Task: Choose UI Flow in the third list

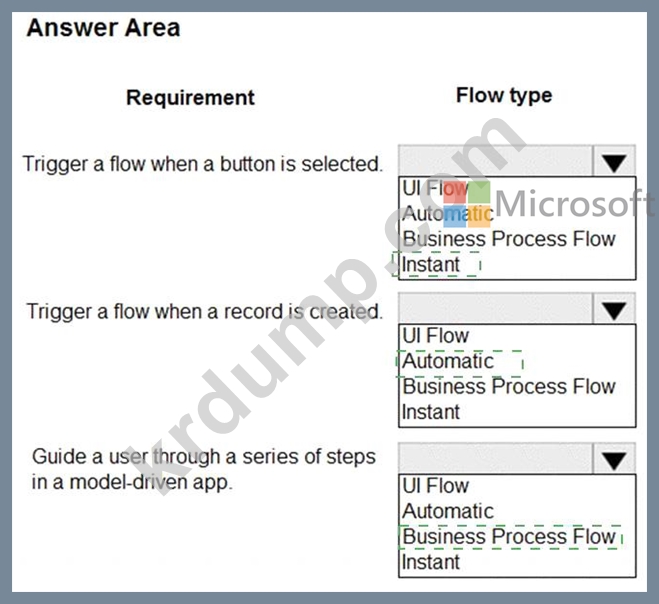Action: click(435, 486)
